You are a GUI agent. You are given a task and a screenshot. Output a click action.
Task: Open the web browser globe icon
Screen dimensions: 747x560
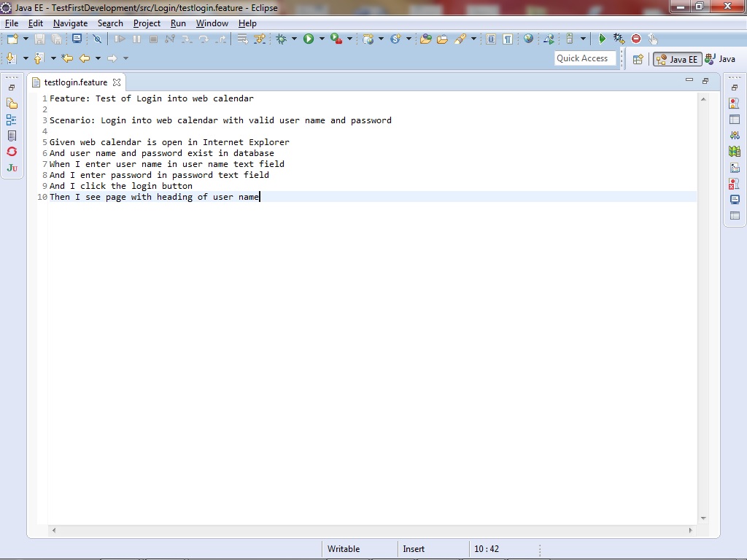528,39
